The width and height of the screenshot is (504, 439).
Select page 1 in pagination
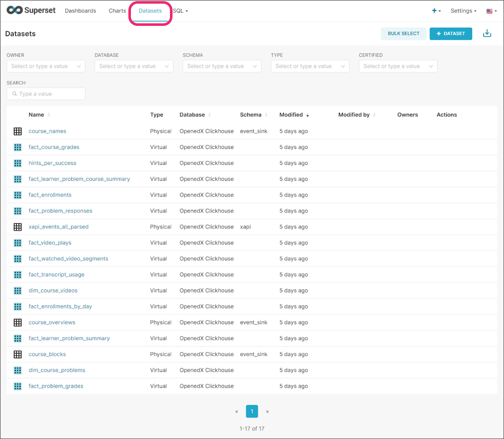[x=252, y=411]
